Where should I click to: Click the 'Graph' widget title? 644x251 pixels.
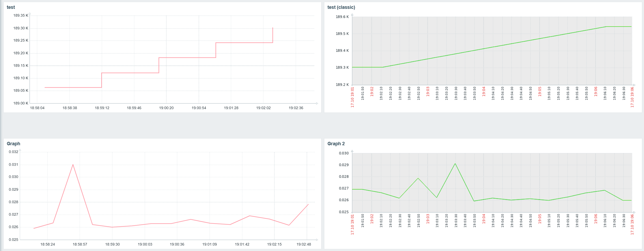tap(13, 144)
